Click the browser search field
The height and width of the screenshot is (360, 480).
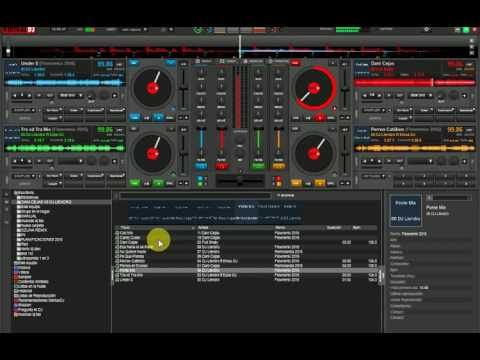tap(195, 196)
